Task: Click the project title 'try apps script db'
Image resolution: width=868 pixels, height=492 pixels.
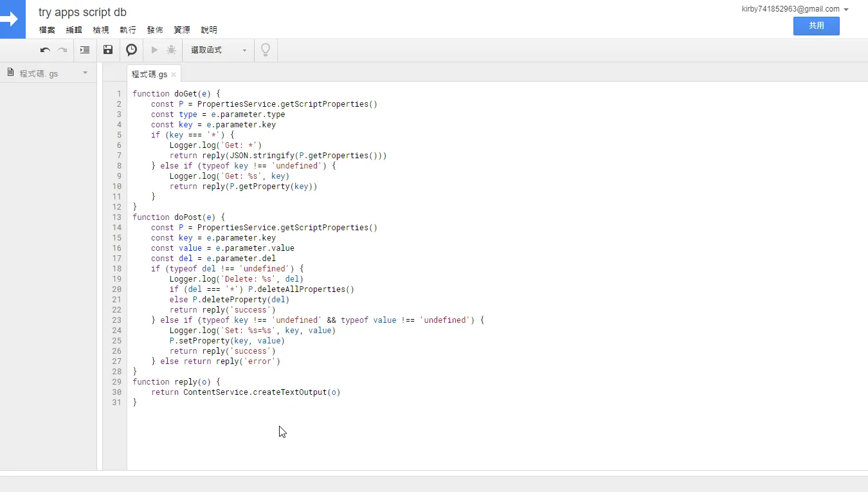Action: point(82,12)
